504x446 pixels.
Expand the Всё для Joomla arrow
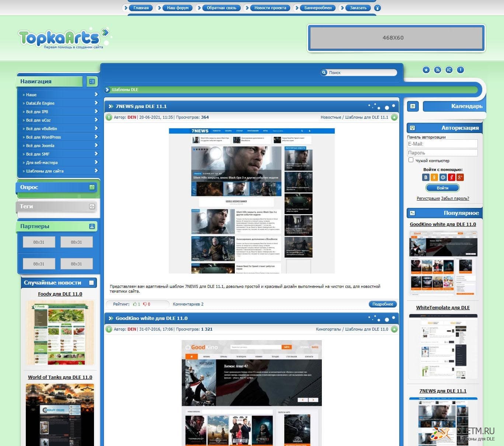(96, 145)
